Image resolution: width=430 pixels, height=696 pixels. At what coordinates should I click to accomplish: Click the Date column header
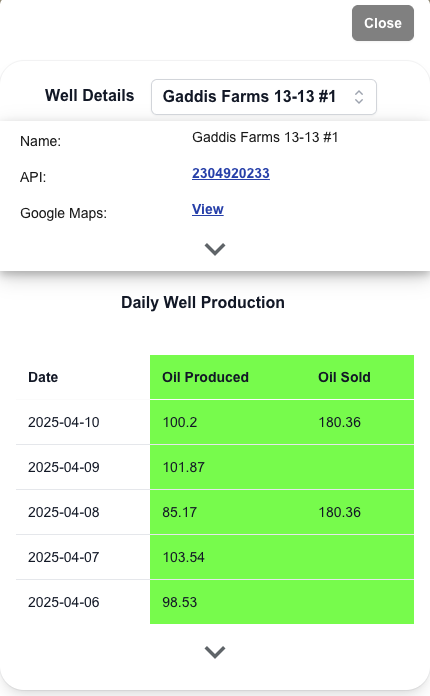pyautogui.click(x=43, y=377)
